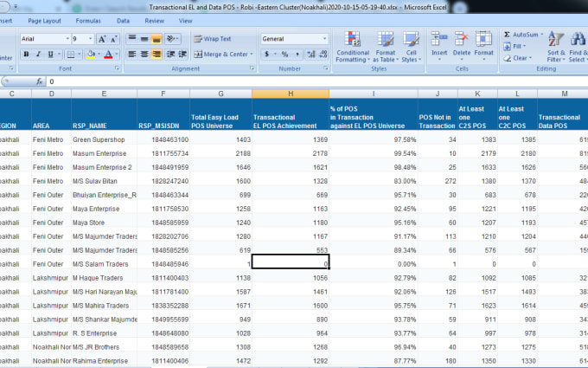Viewport: 588px width, 368px height.
Task: Decrease indent of cell
Action: click(x=170, y=55)
